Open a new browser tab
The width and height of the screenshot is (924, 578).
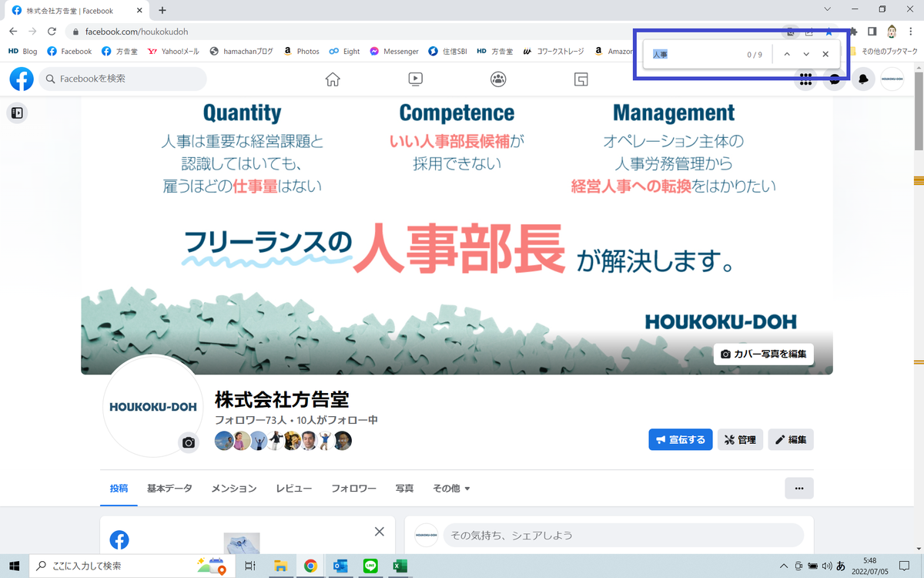point(162,10)
